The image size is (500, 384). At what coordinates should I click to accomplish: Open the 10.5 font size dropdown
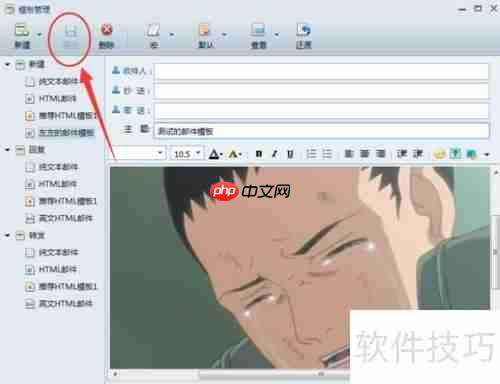coord(198,153)
